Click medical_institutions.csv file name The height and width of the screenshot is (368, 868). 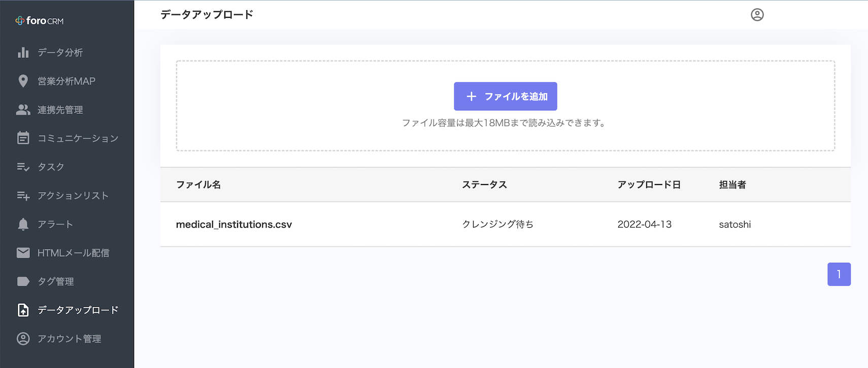[x=234, y=224]
